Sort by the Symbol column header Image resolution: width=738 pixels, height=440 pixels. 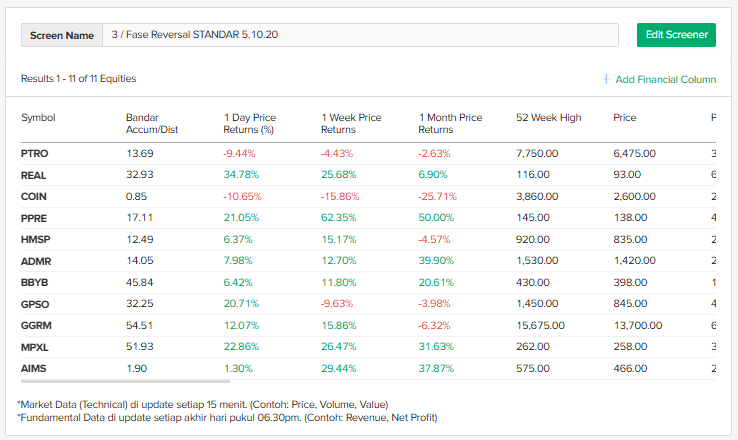(38, 118)
